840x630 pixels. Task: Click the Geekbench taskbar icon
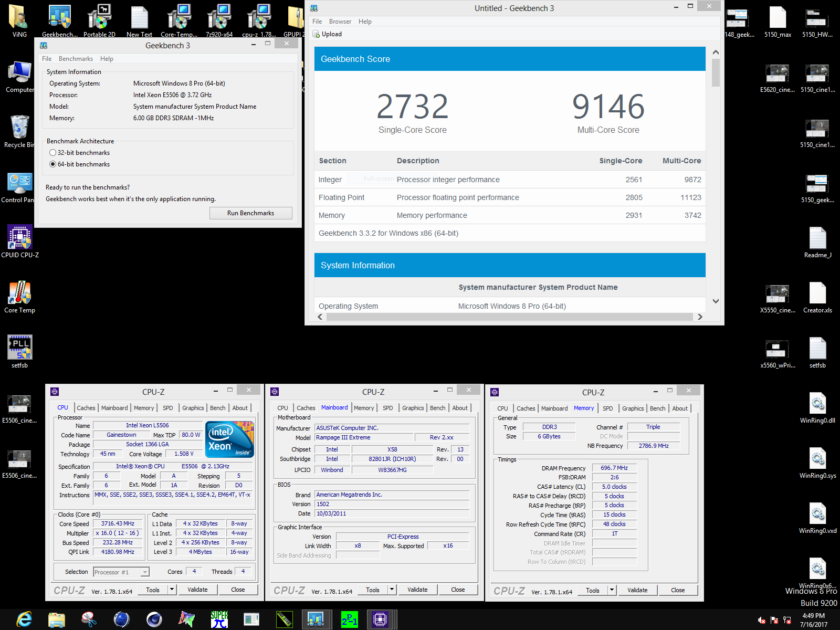[x=316, y=619]
